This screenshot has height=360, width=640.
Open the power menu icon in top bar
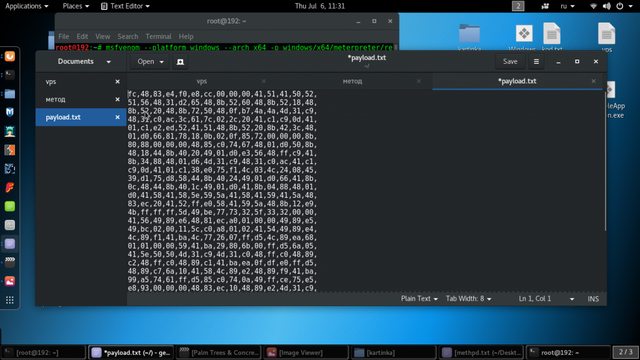620,6
